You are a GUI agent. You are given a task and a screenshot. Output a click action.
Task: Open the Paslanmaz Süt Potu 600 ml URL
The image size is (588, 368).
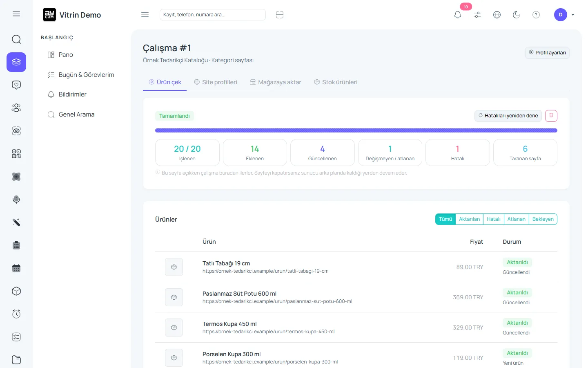click(277, 301)
